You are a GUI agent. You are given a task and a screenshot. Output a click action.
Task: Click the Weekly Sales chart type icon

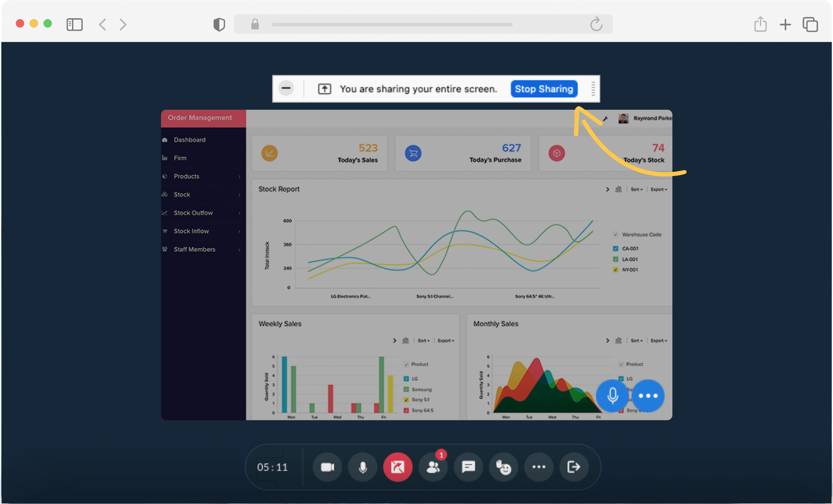(405, 340)
